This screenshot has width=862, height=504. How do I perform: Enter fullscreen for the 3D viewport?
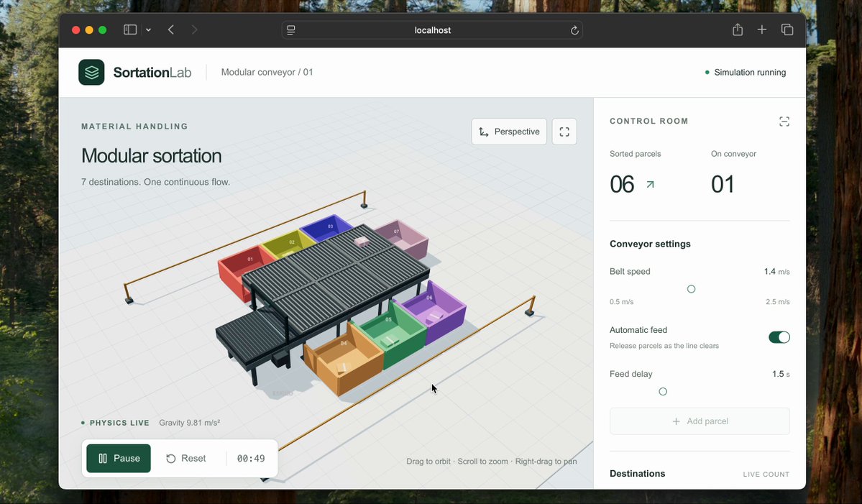(564, 132)
